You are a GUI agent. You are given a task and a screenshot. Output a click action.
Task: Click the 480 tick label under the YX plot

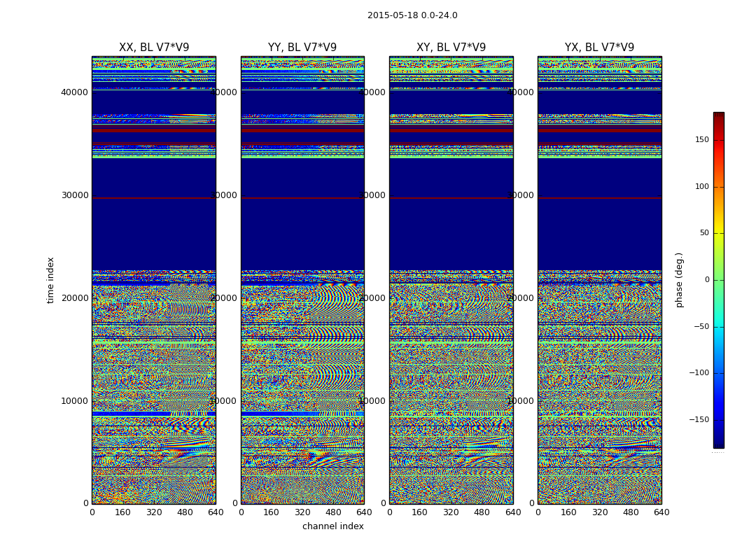631,512
